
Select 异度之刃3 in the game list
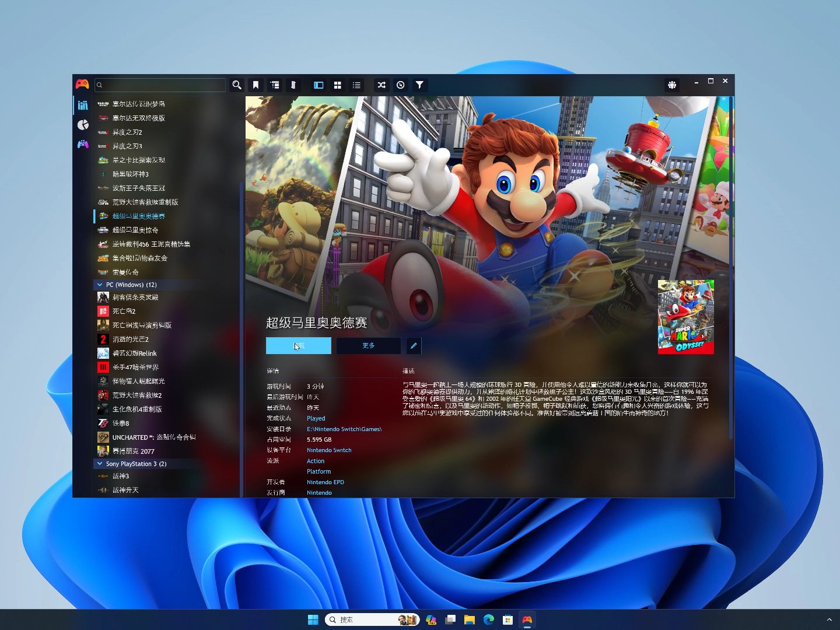(166, 146)
